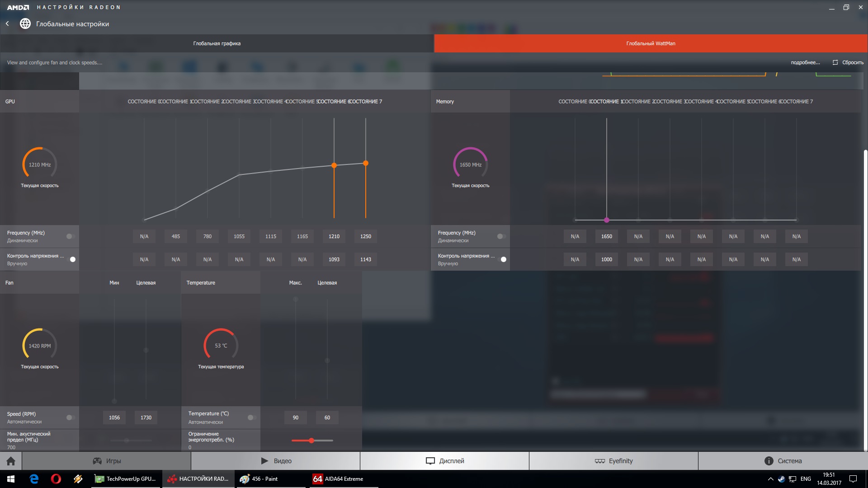Click the power limit slider handle
Screen dimensions: 868x488
pyautogui.click(x=311, y=440)
